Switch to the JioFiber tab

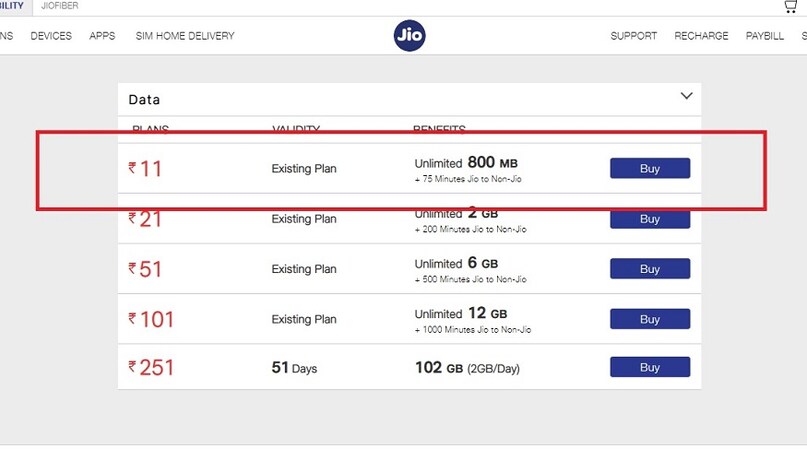60,6
